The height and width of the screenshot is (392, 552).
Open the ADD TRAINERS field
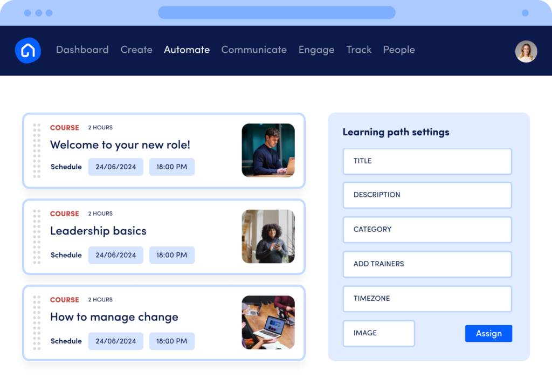427,264
